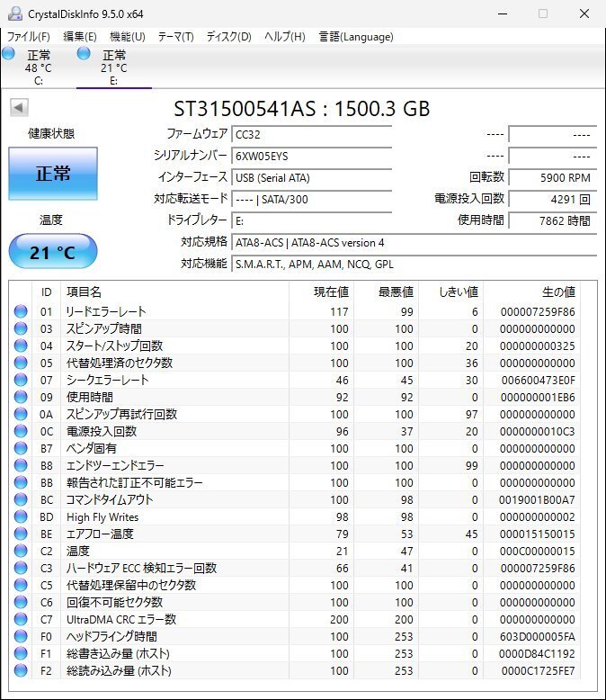This screenshot has width=606, height=700.
Task: Click raw value 000015150015
Action: [x=538, y=534]
